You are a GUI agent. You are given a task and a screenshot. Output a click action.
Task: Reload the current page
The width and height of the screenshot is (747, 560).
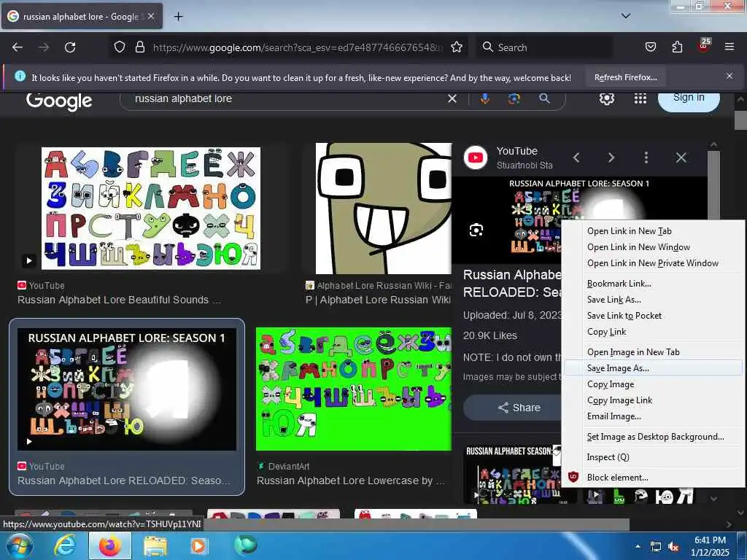[x=70, y=47]
